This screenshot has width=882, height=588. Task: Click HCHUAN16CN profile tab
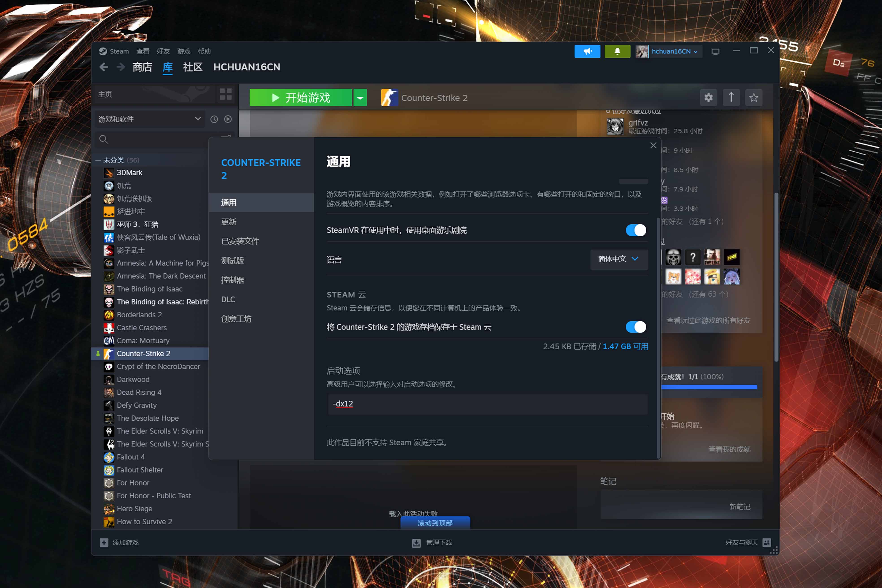click(247, 67)
